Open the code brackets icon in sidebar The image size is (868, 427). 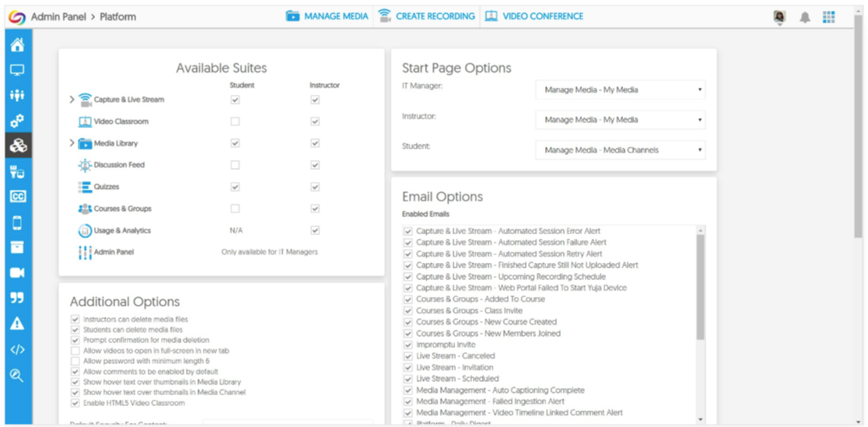point(17,349)
